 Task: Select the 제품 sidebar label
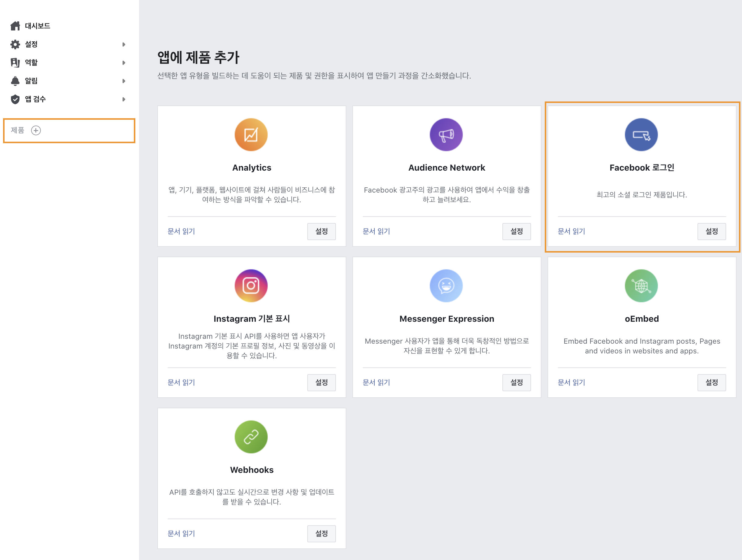click(17, 130)
